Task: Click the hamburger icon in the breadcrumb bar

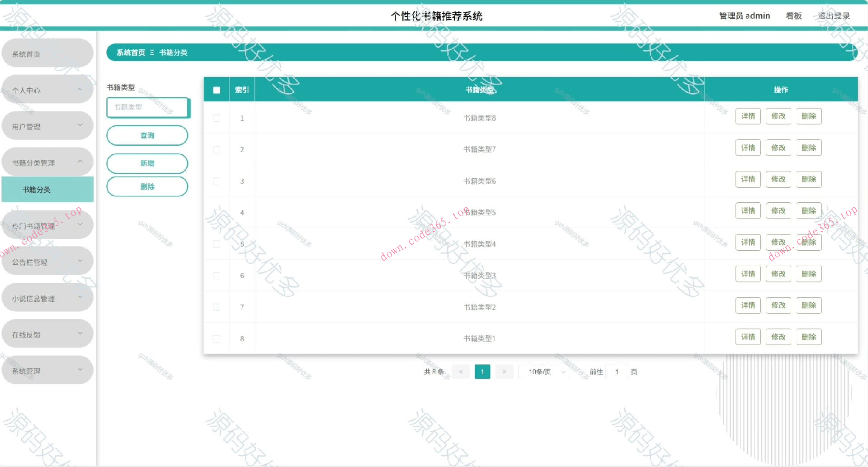Action: (x=152, y=52)
